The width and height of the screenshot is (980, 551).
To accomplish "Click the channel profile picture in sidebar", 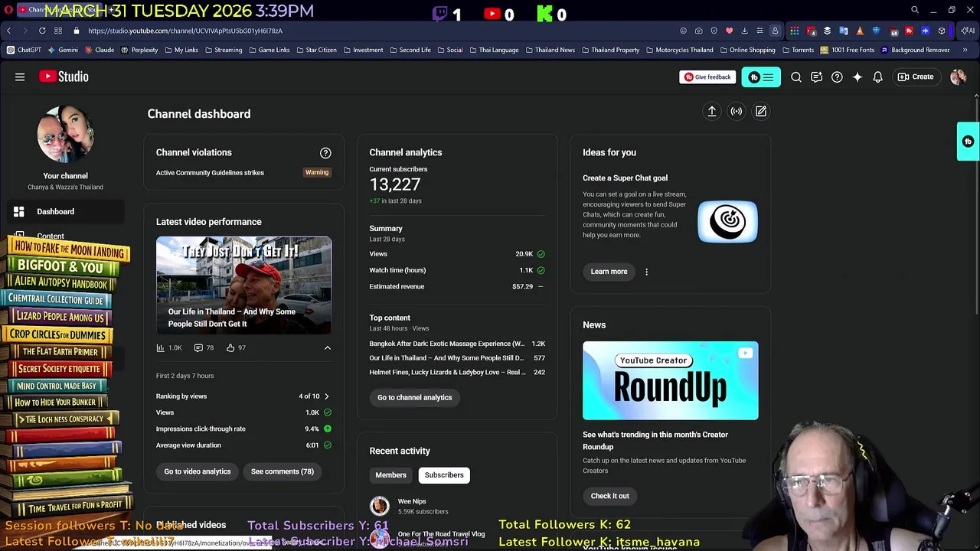I will (65, 134).
